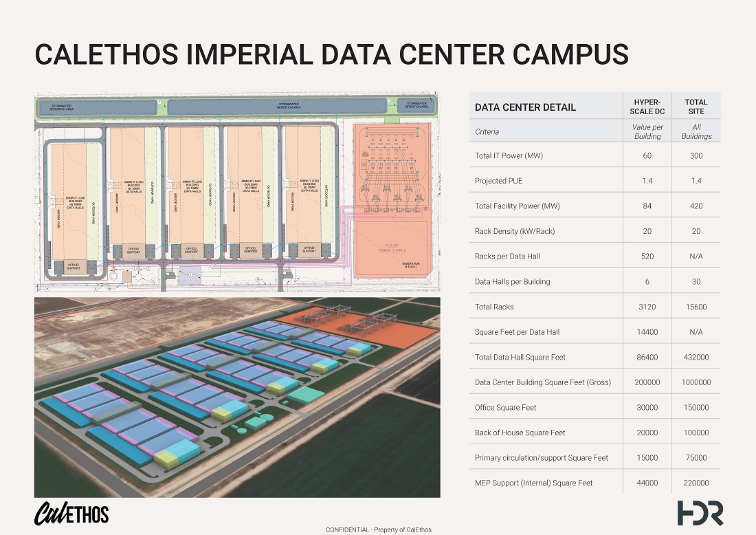Click the value 100000 back of house
The width and height of the screenshot is (756, 535).
696,433
